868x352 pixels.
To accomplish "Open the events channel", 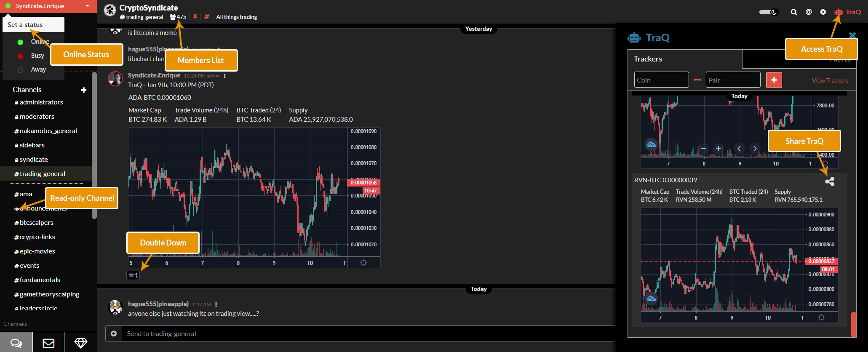I will coord(27,266).
